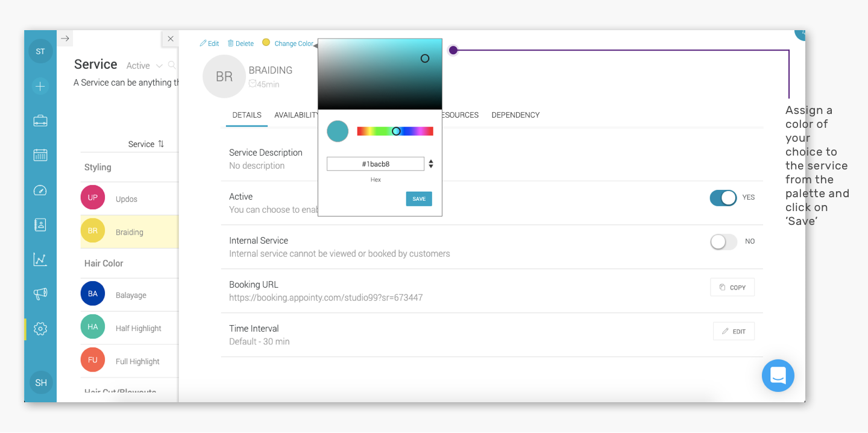Click the Edit service link
The height and width of the screenshot is (433, 868).
[x=209, y=43]
